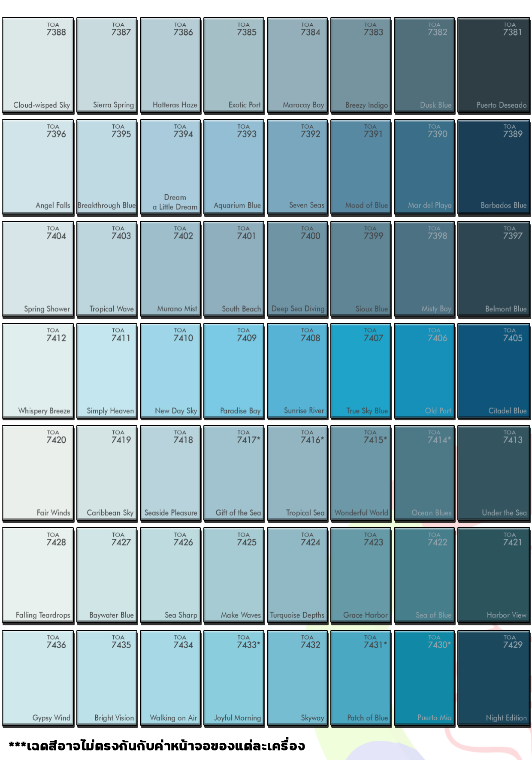532x760 pixels.
Task: Choose the Baywater Blue 7427 swatch
Action: [107, 575]
